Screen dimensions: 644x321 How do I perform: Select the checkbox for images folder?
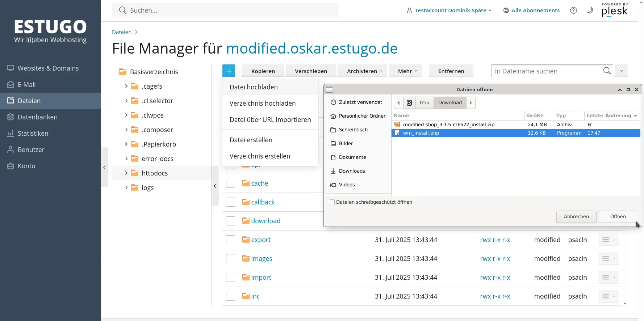tap(231, 259)
